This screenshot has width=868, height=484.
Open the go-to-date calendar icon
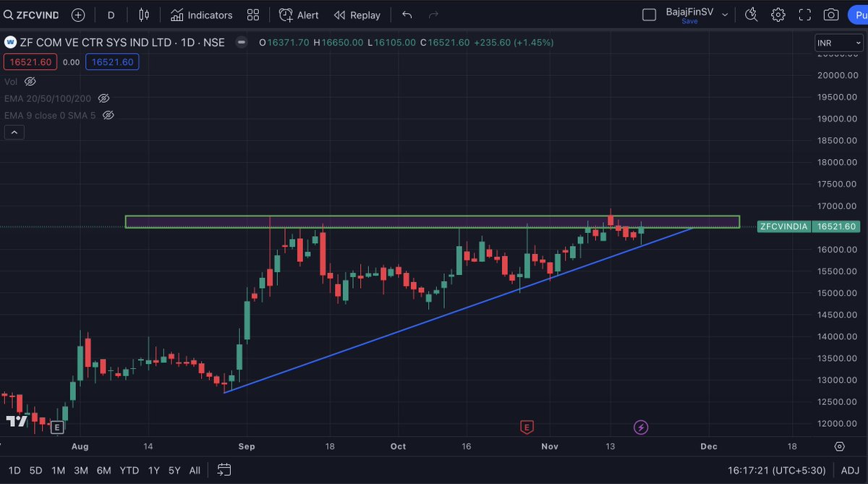pos(224,470)
